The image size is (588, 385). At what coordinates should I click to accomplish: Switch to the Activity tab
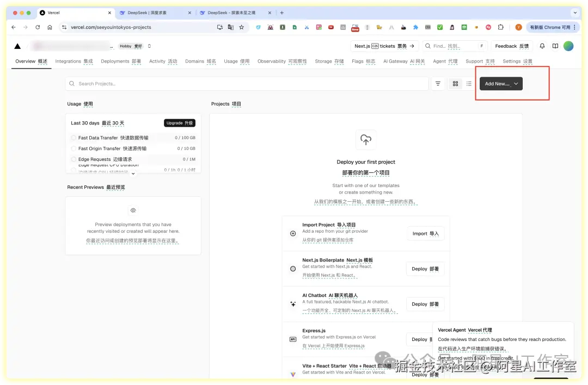(163, 61)
